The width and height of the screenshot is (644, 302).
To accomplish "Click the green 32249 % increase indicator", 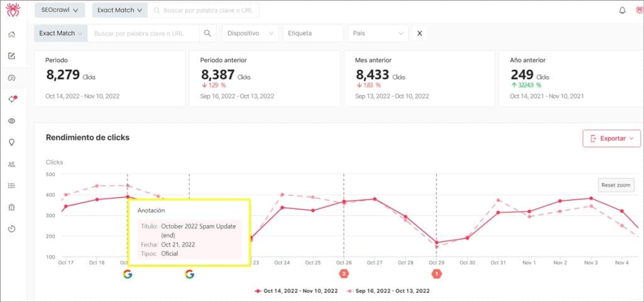I will point(526,85).
